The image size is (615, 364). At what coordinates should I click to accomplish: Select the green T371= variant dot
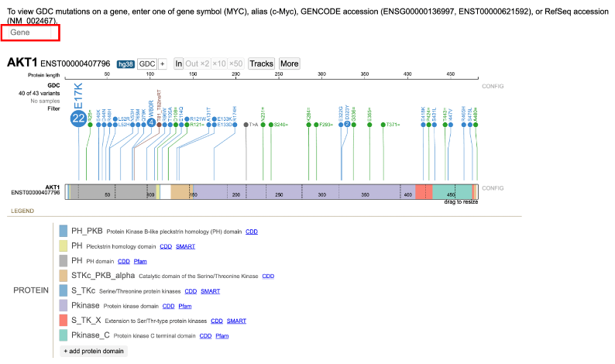(x=383, y=124)
